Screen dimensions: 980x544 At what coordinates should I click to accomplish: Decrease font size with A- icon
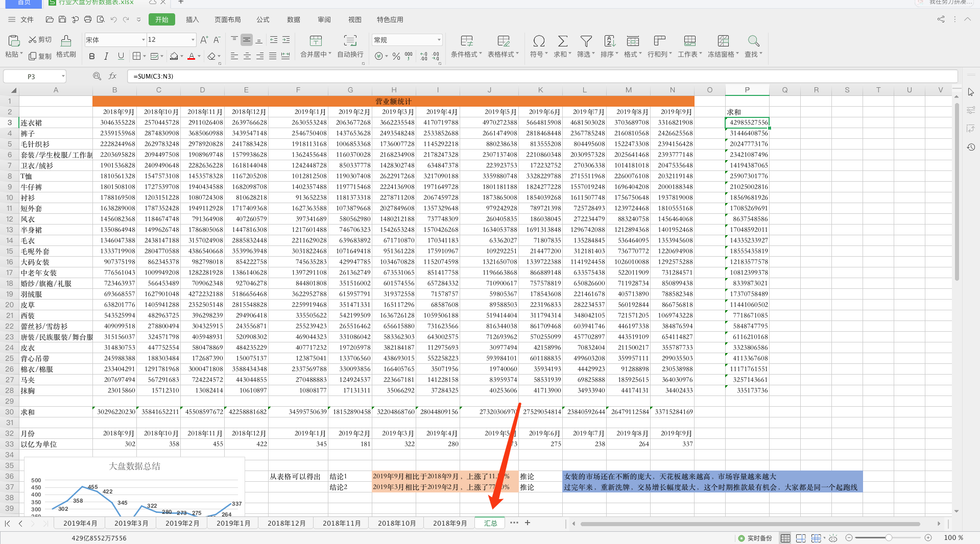tap(217, 40)
